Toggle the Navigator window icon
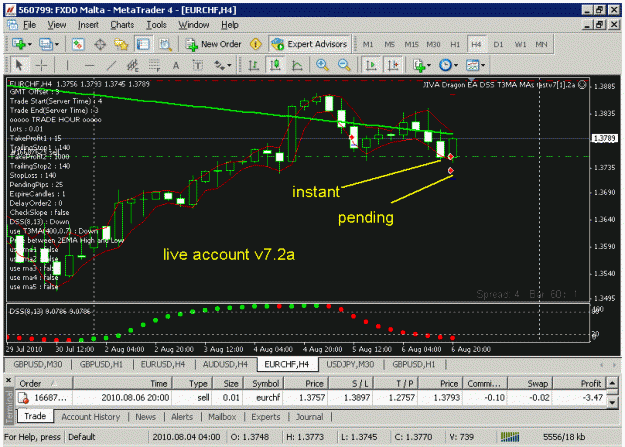This screenshot has height=447, width=625. pos(121,44)
